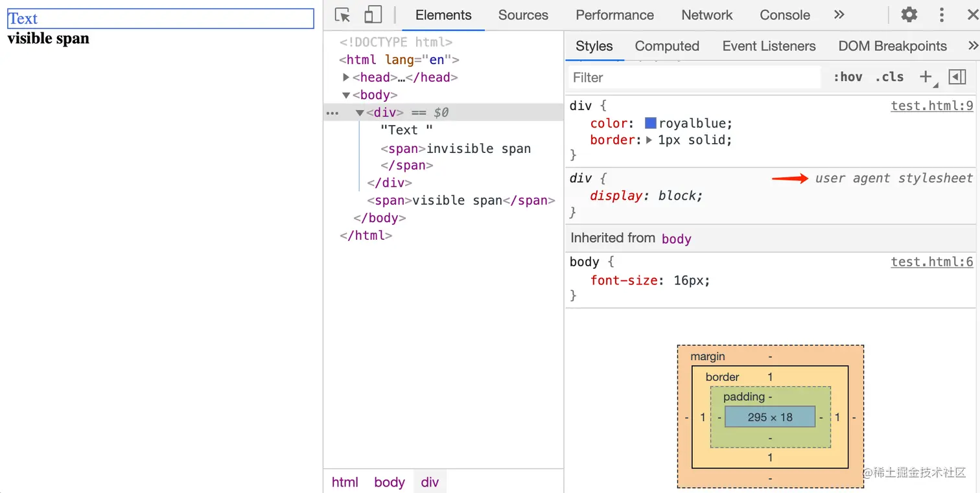Viewport: 980px width, 493px height.
Task: Click the three-dot actions beside the selected div
Action: coord(332,113)
